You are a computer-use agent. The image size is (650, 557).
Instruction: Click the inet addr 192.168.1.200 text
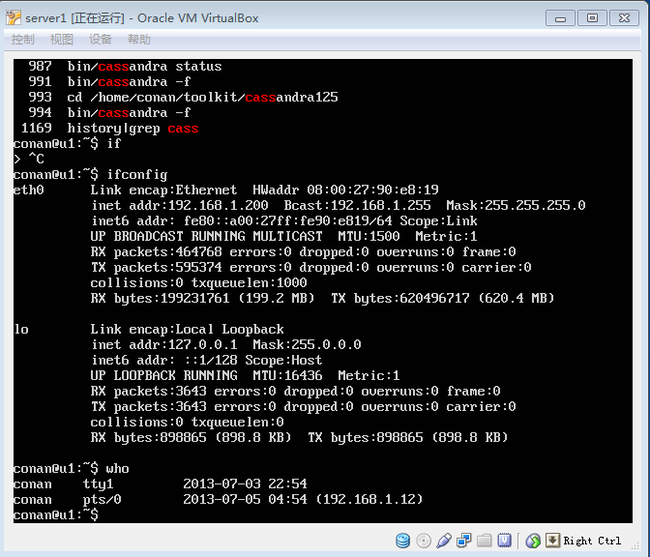180,206
